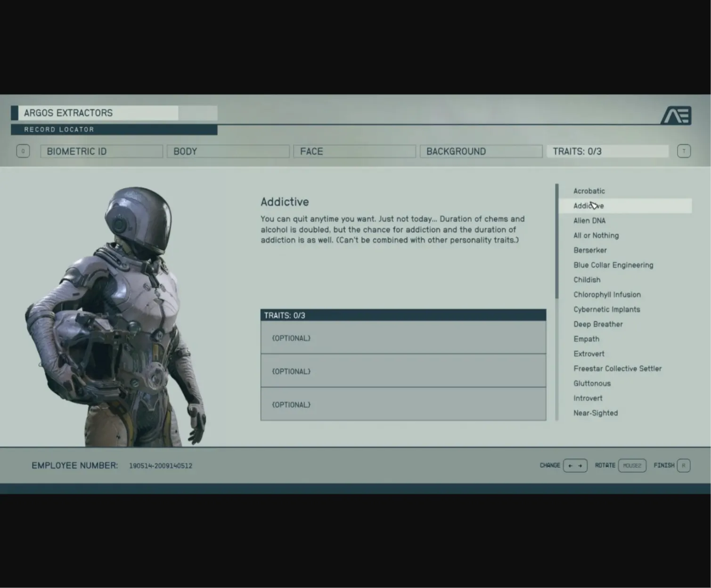
Task: Click the middle (OPTIONAL) trait slot
Action: (x=403, y=371)
